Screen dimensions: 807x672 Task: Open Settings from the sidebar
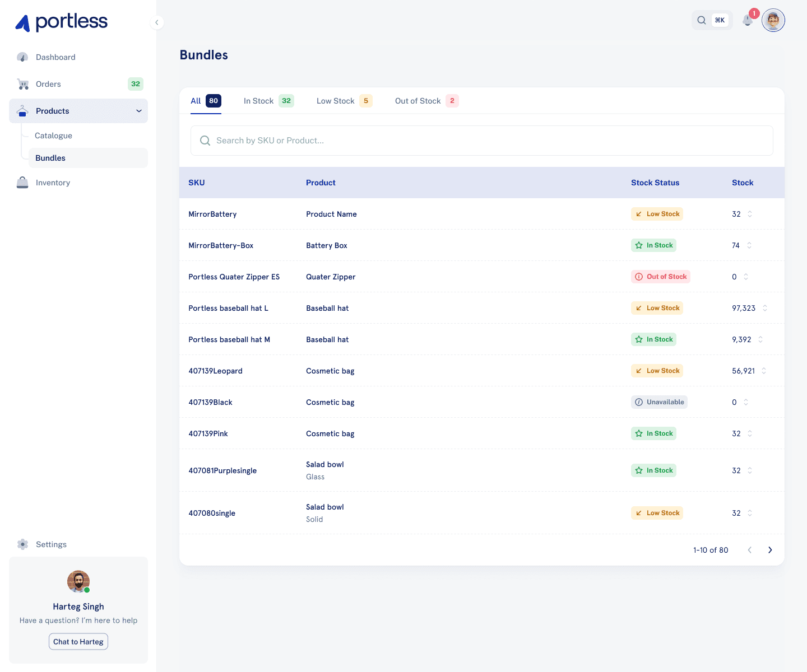point(78,544)
